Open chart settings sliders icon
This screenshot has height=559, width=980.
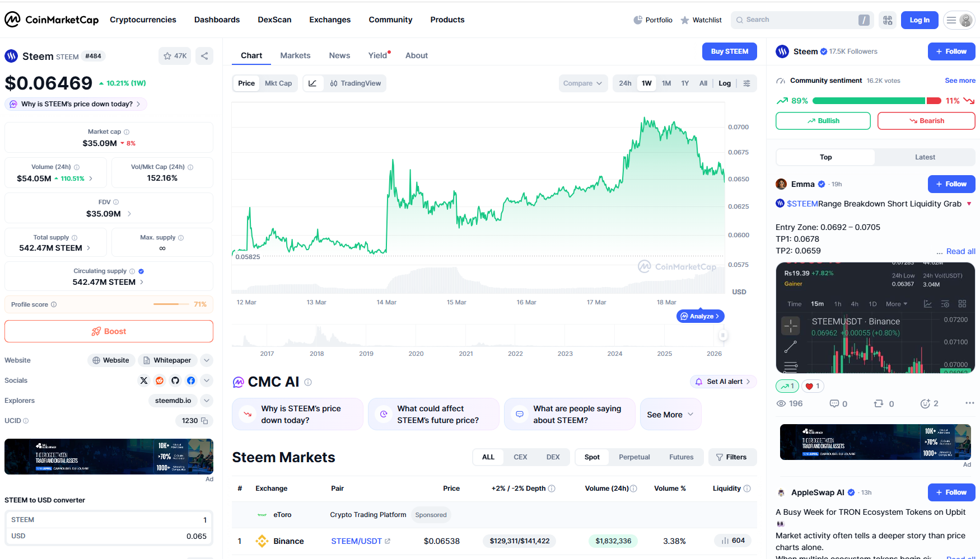coord(747,83)
